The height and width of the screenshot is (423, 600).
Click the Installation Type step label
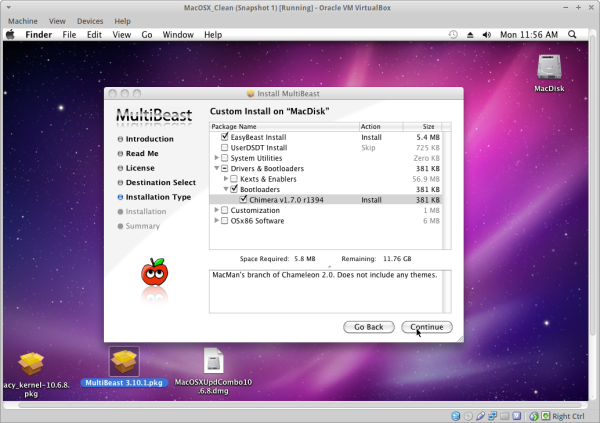pos(158,197)
